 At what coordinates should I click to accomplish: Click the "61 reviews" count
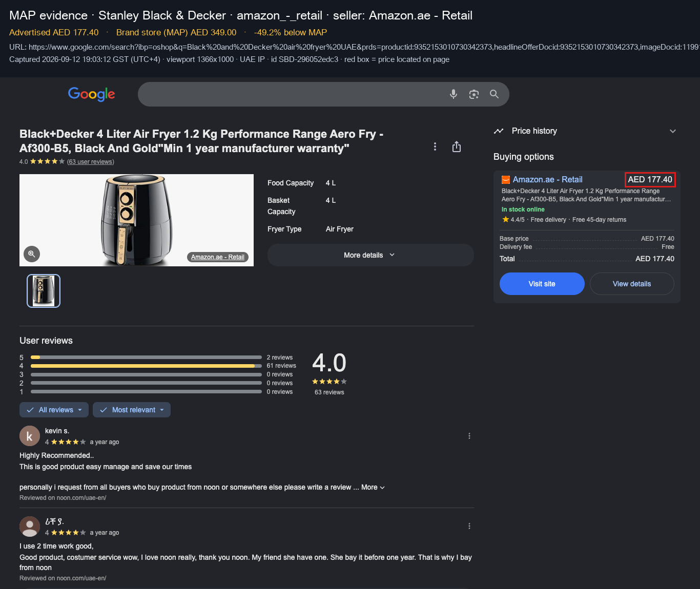(281, 366)
